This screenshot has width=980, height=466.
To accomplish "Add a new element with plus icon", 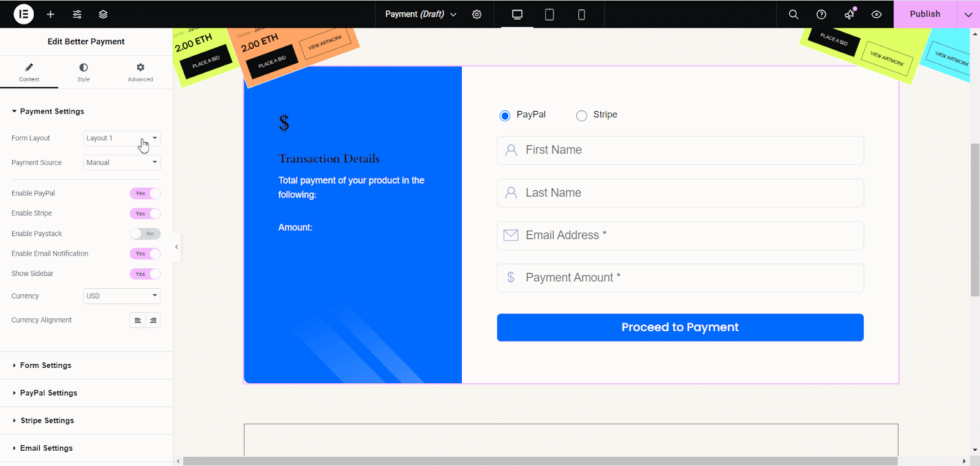I will (51, 14).
